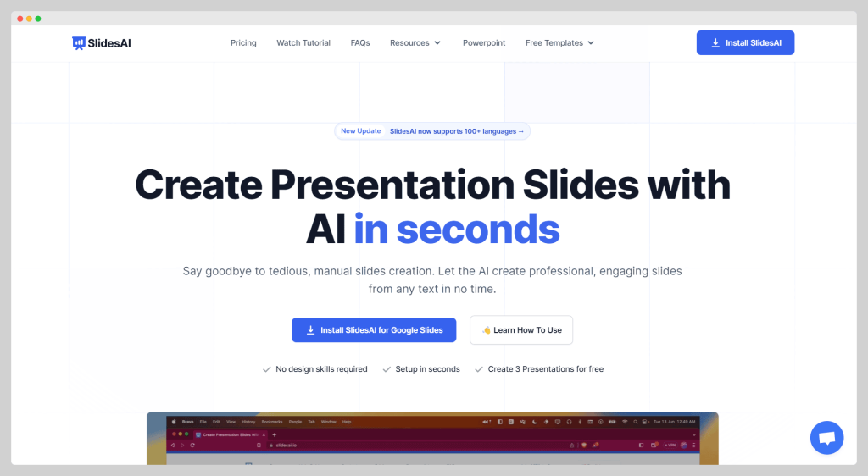Click the red close window dot

point(20,19)
